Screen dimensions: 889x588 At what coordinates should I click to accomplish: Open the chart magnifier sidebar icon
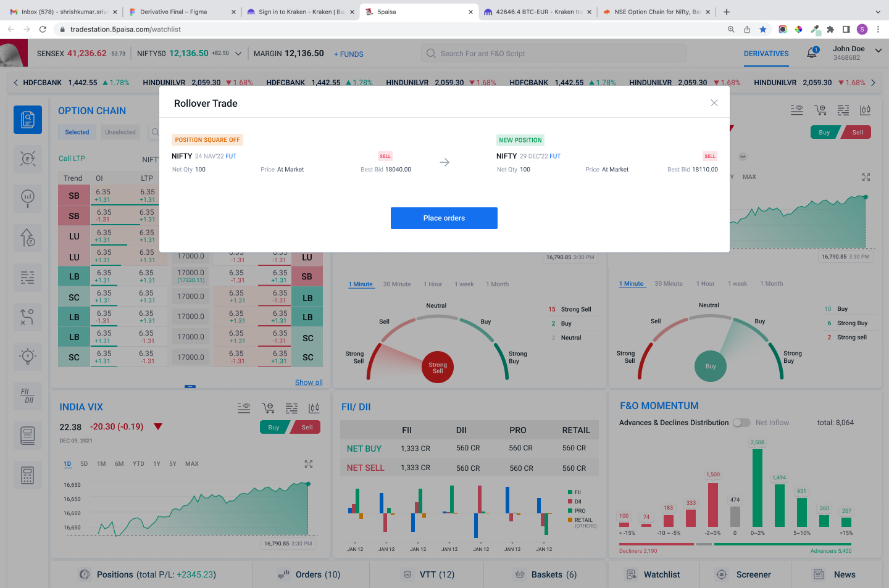click(28, 198)
